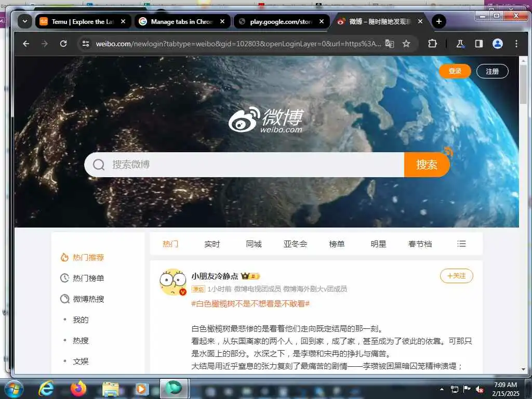This screenshot has height=399, width=532.
Task: Select 热搜 in the sidebar
Action: [x=81, y=340]
